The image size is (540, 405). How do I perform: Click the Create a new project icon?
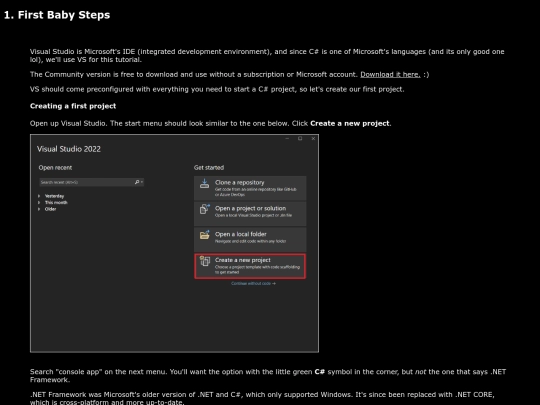coord(205,261)
